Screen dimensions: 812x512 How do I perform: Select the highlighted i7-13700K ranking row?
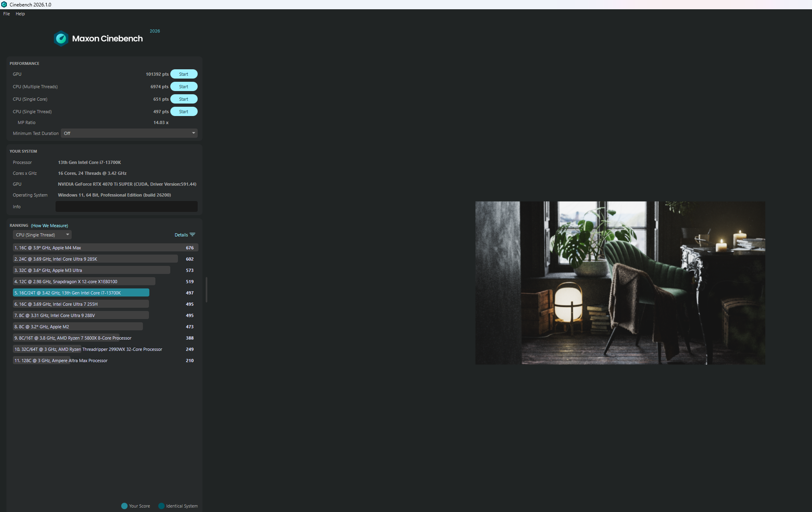(x=81, y=293)
